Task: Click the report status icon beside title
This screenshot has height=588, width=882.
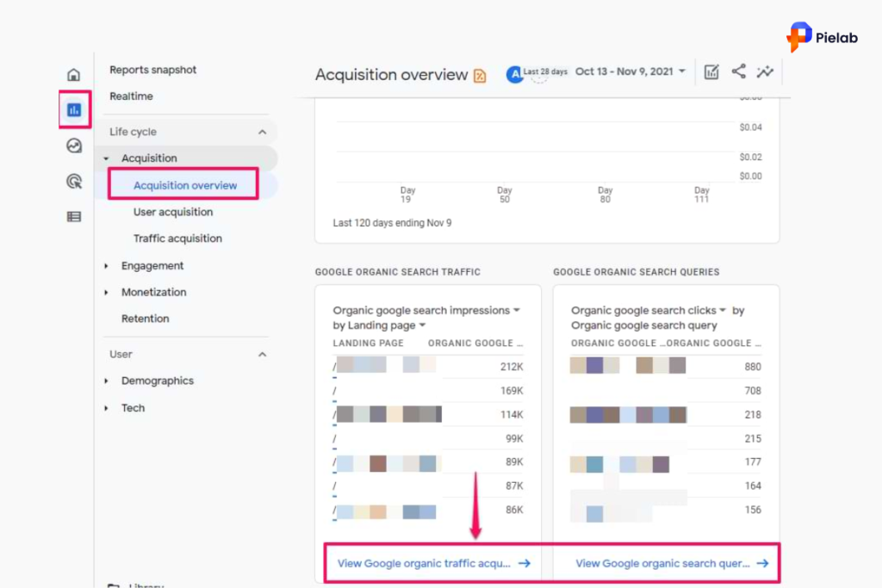Action: coord(480,75)
